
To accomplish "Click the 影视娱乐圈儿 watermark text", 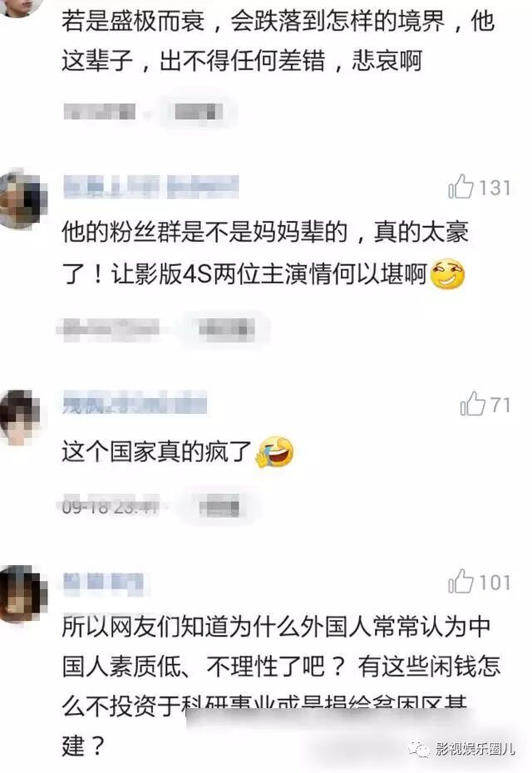I will (x=475, y=750).
